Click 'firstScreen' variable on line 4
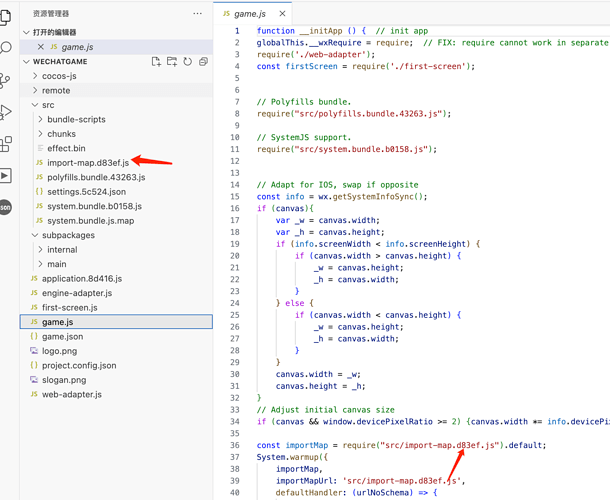This screenshot has height=500, width=610. coord(312,66)
